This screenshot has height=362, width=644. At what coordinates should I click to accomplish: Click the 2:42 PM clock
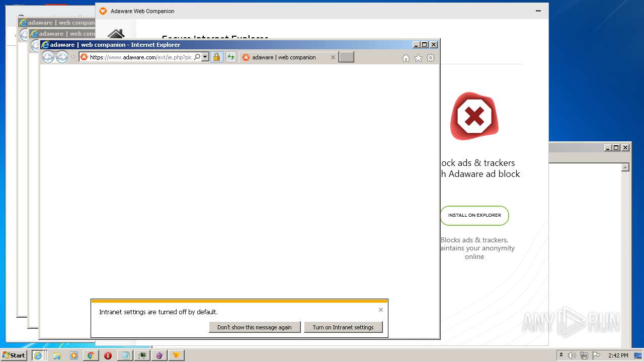tap(618, 355)
